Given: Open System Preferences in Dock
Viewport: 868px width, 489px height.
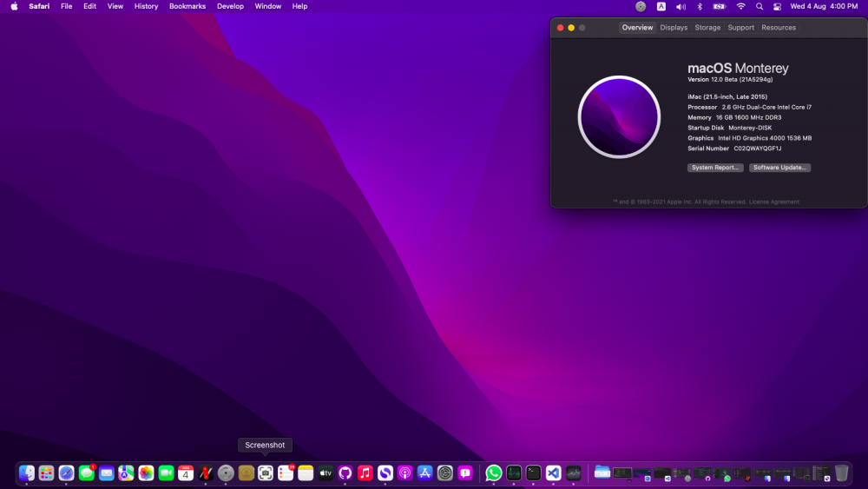Looking at the screenshot, I should [x=445, y=473].
